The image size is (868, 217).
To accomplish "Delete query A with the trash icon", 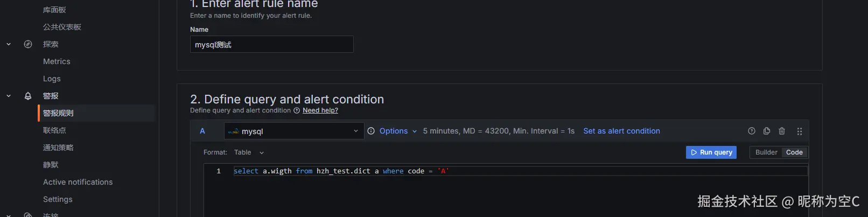I will pos(782,131).
